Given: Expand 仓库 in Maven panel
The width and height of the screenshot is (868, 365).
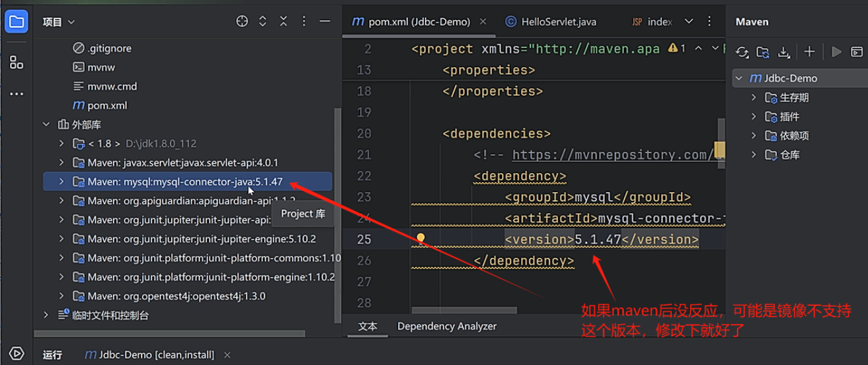Looking at the screenshot, I should point(754,155).
